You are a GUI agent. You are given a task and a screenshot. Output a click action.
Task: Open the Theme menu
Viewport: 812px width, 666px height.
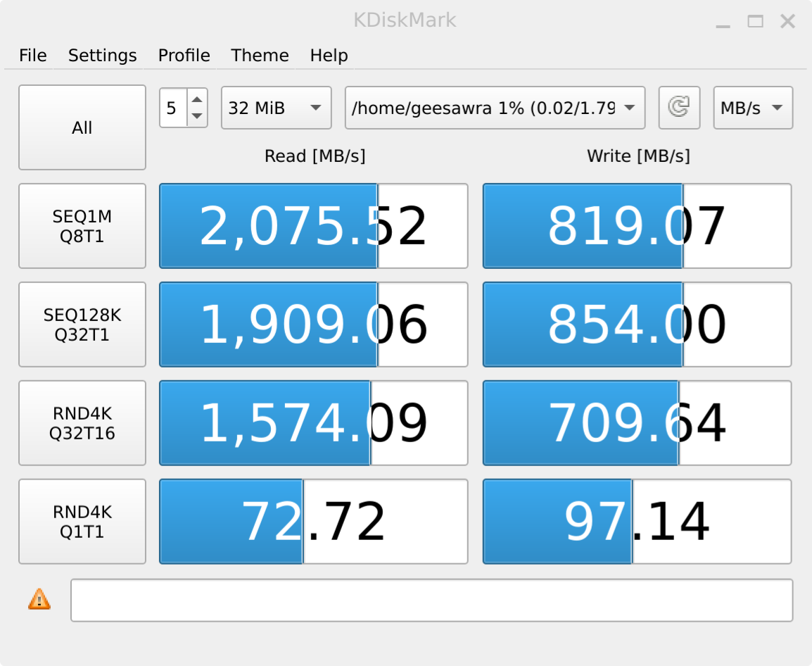pos(260,56)
